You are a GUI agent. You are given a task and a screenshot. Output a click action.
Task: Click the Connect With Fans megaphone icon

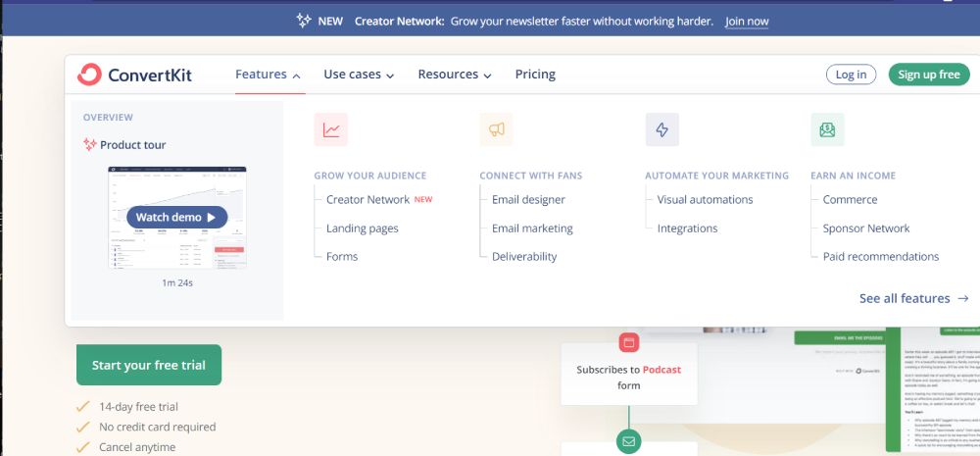[x=496, y=129]
